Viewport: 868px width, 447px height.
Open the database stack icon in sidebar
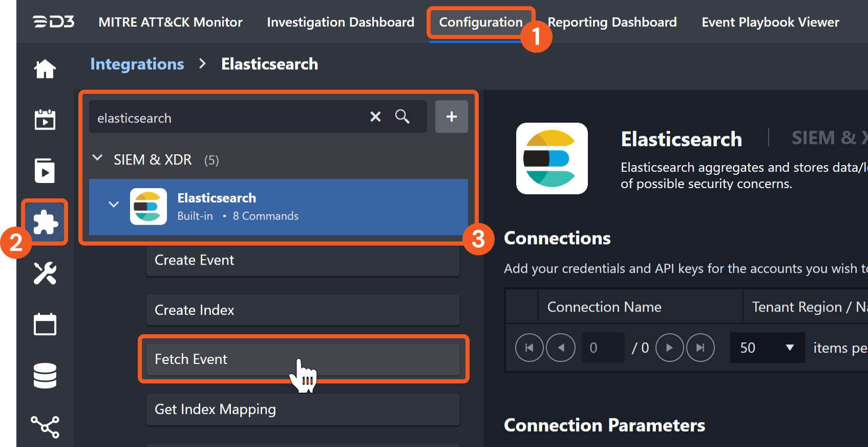[x=45, y=376]
